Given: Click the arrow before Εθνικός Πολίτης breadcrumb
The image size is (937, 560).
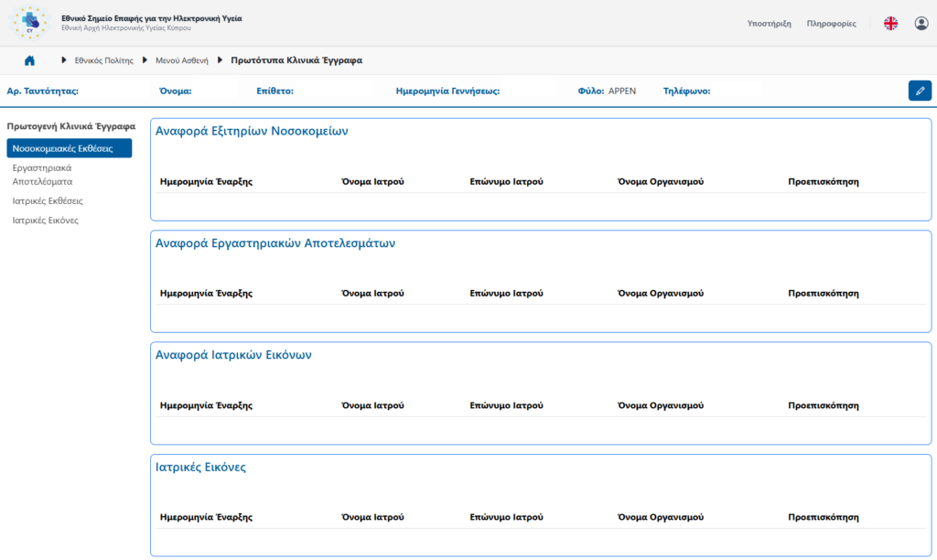Looking at the screenshot, I should coord(64,60).
